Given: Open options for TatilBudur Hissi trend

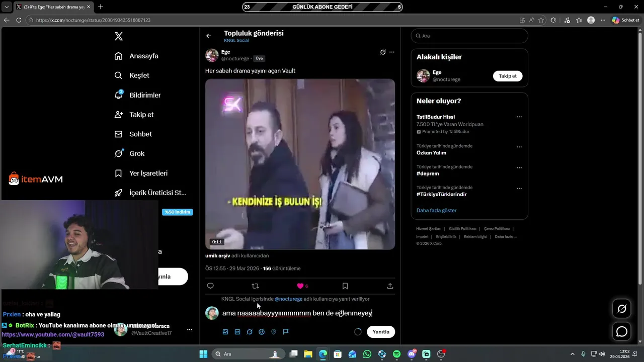Looking at the screenshot, I should click(519, 117).
